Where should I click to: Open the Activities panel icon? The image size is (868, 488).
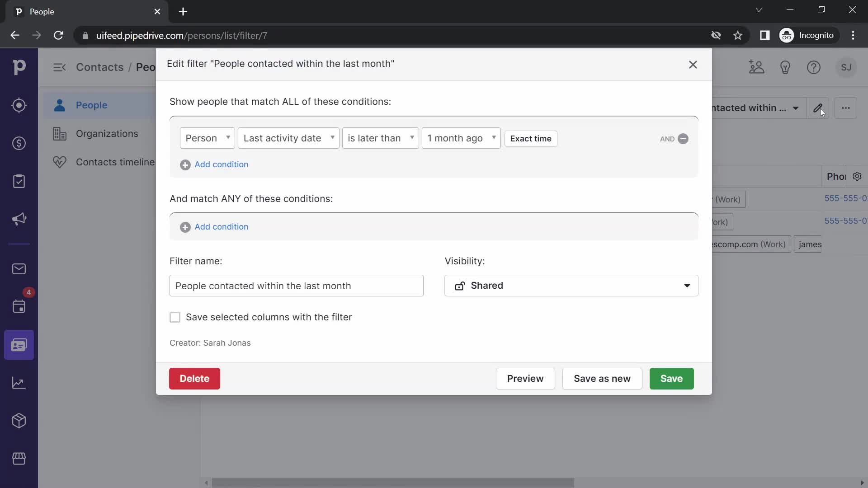[19, 181]
